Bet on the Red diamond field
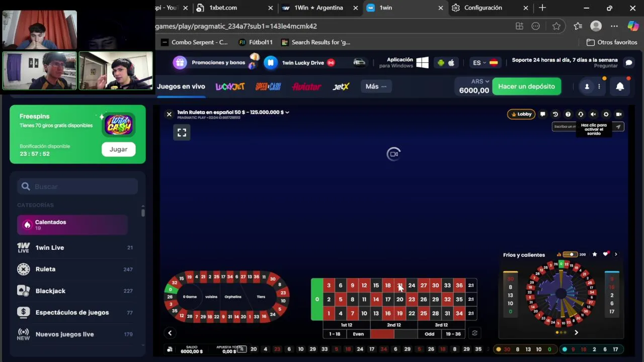Viewport: 644px width, 362px height. click(382, 334)
